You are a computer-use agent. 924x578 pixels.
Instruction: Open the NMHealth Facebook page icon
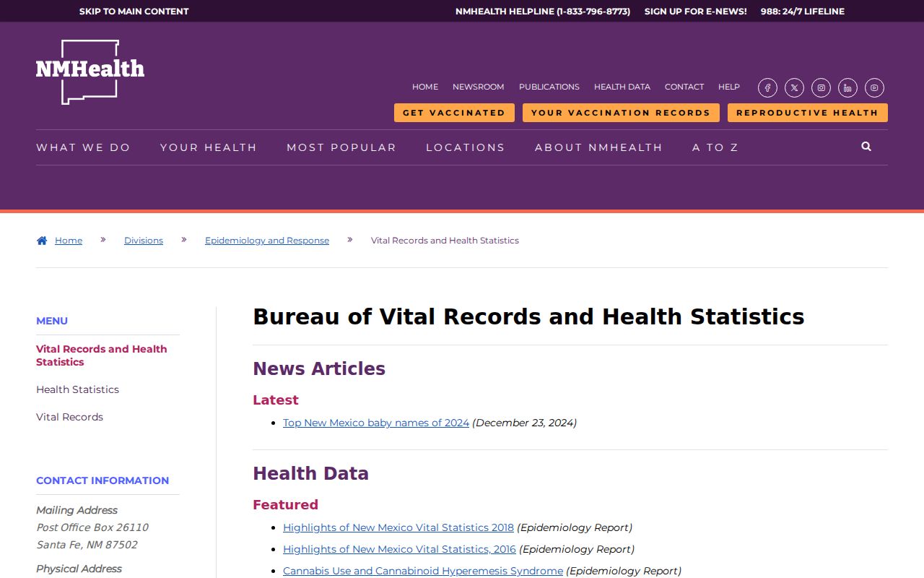(767, 88)
